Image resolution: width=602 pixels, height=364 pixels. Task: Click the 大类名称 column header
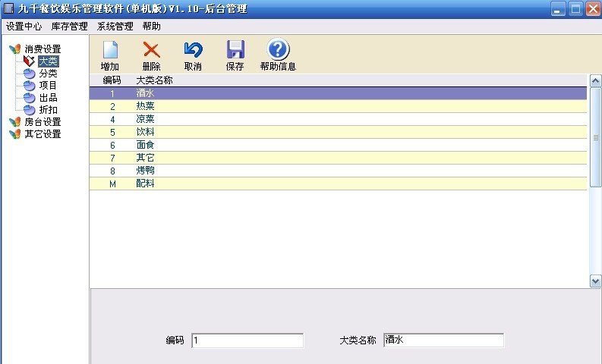tap(154, 80)
